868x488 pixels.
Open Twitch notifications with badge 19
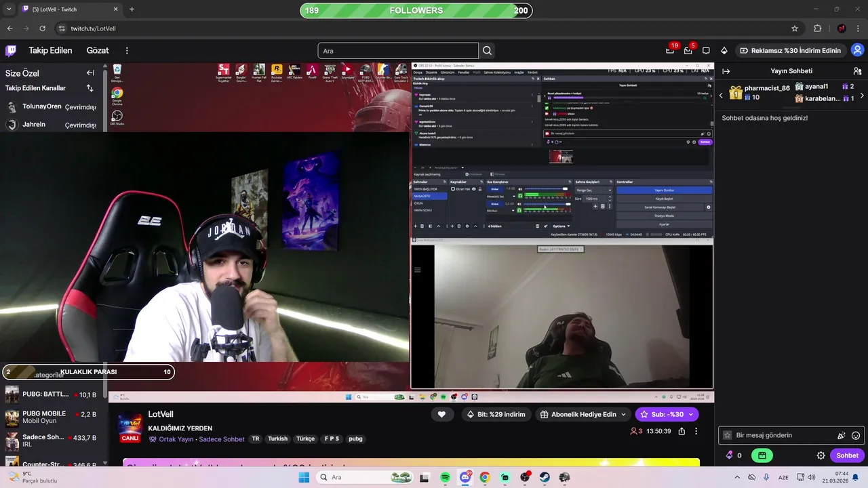point(670,50)
